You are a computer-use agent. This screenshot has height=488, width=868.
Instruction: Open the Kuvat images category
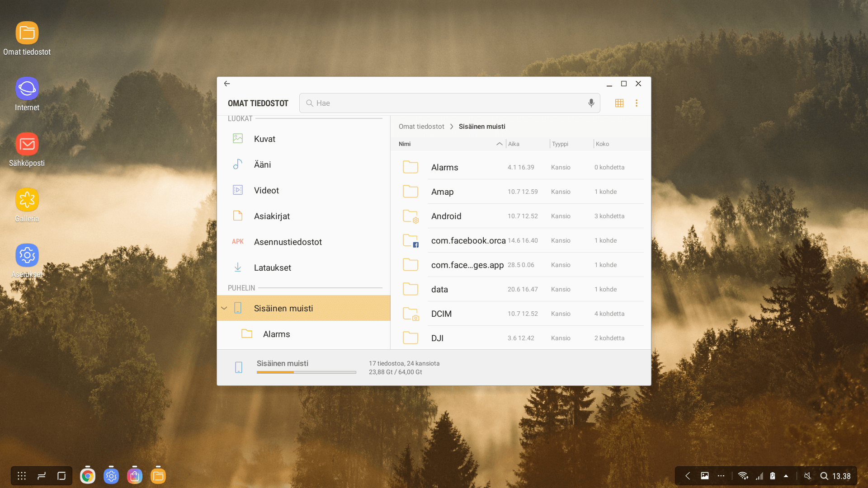(264, 139)
